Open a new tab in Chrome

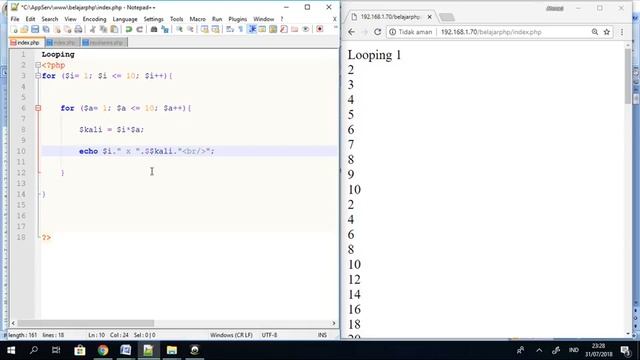click(x=447, y=17)
